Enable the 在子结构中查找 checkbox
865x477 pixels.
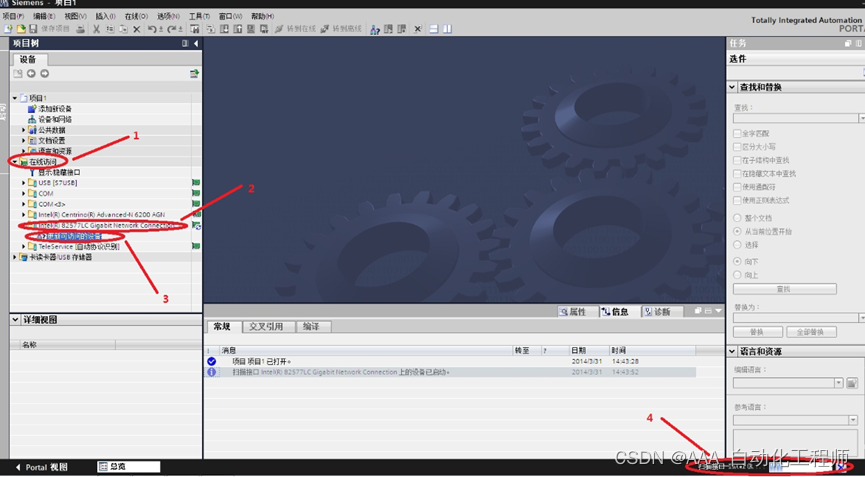(737, 160)
